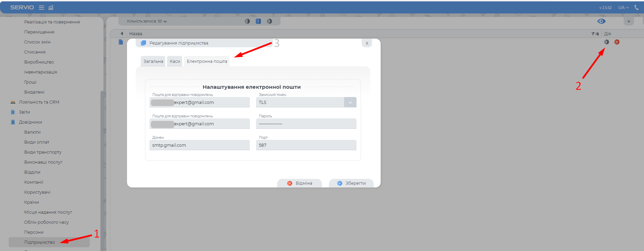This screenshot has height=251, width=644.
Task: Open the Кількість записів 50 dropdown
Action: [147, 21]
